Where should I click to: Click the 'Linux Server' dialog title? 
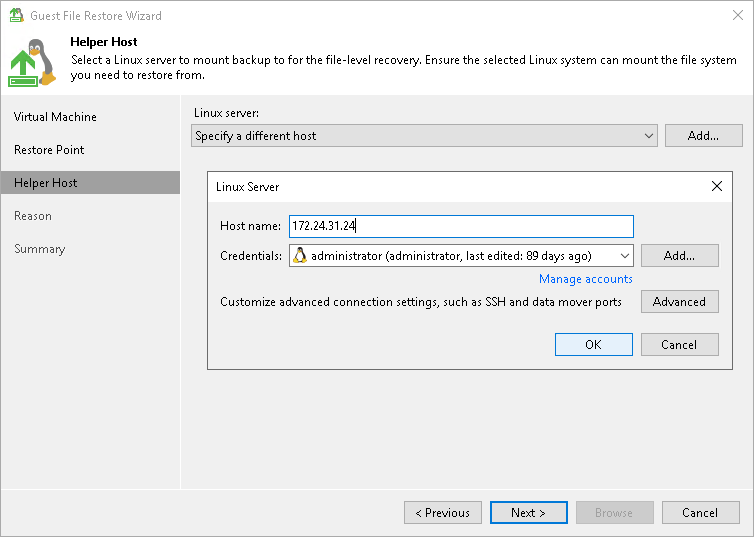pos(247,187)
